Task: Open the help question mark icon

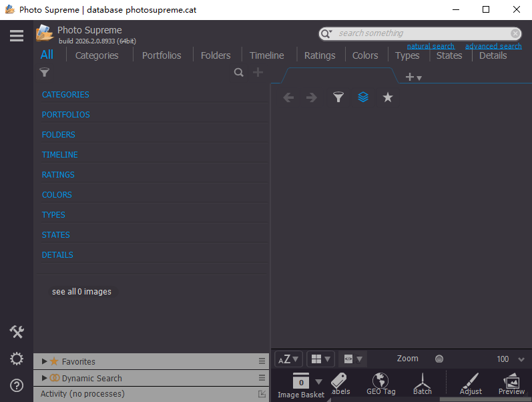Action: click(16, 385)
